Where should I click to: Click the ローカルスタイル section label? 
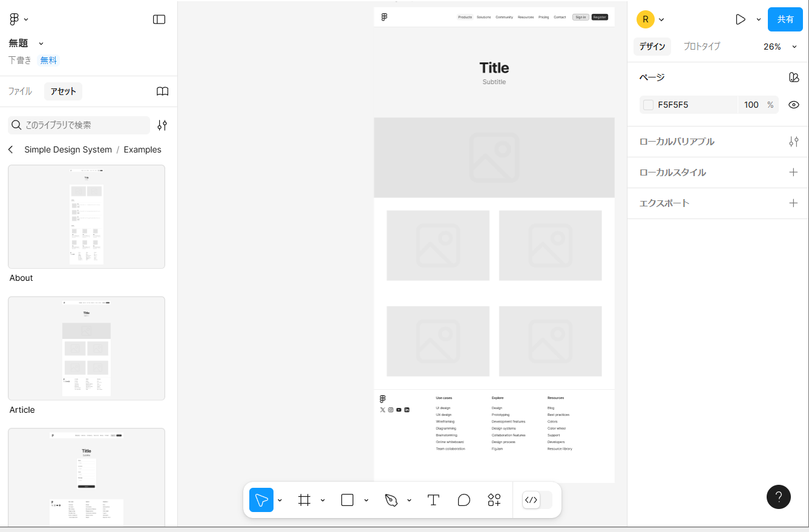tap(673, 172)
